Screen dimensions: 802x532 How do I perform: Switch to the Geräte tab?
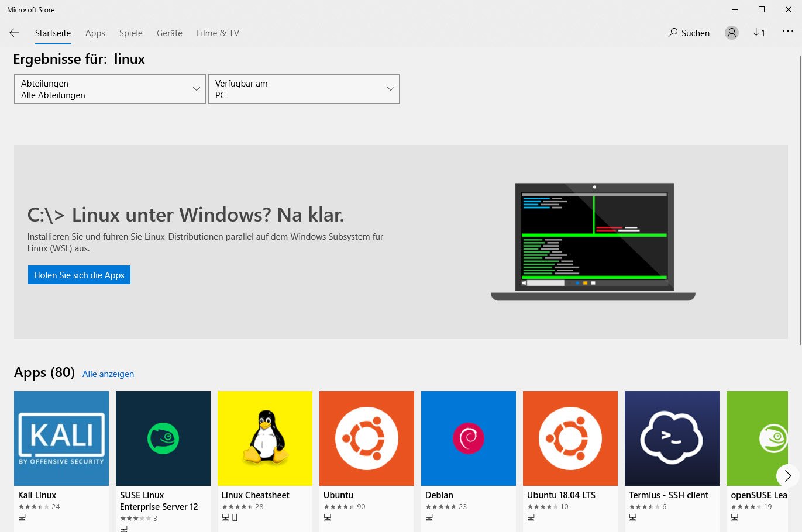[x=170, y=33]
